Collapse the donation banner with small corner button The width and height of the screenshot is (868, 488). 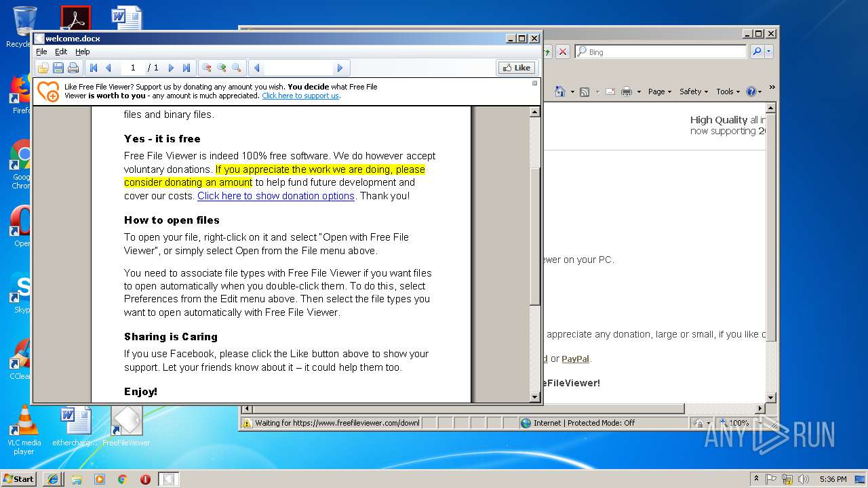pos(534,83)
